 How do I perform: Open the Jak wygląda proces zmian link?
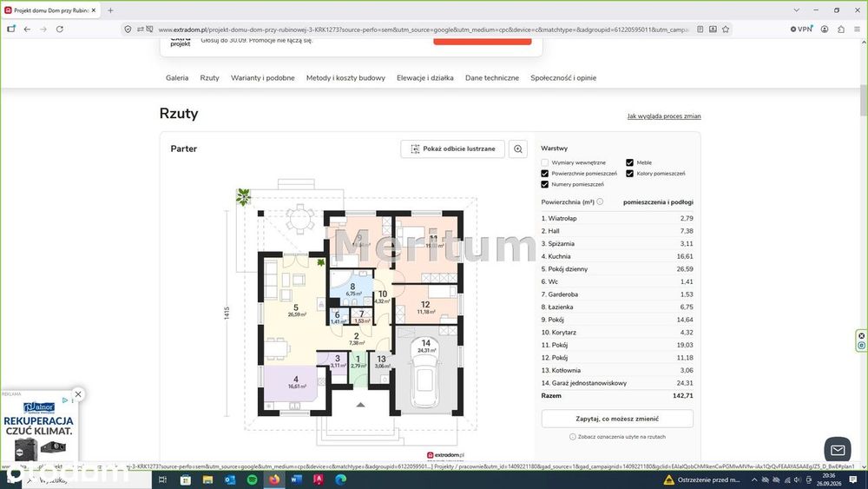[664, 116]
